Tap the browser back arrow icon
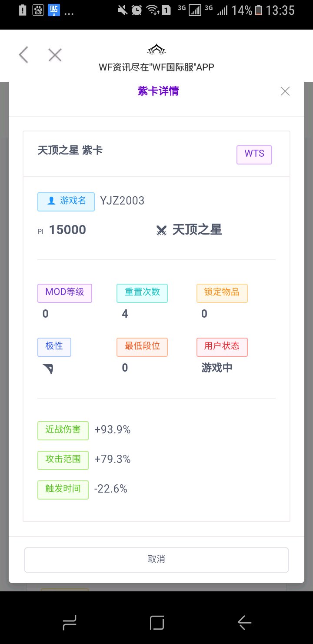The image size is (313, 644). point(23,55)
